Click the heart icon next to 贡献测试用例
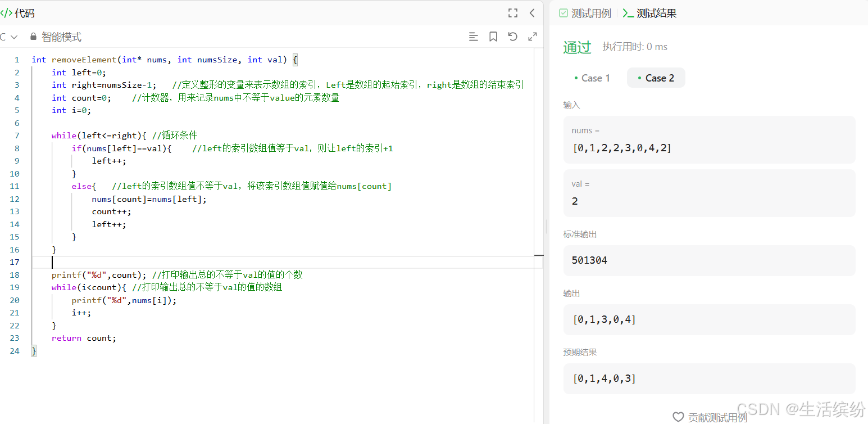This screenshot has height=424, width=868. click(678, 417)
